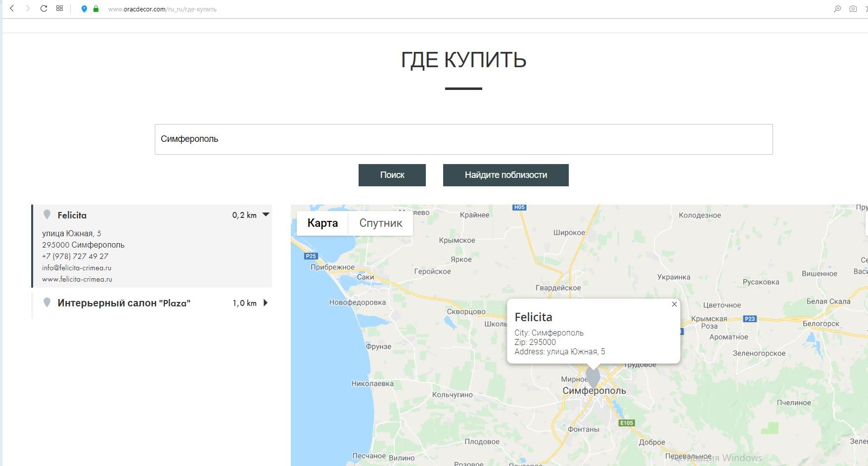Screen dimensions: 868x466
Task: Click Симферополь city label on map
Action: [x=594, y=390]
